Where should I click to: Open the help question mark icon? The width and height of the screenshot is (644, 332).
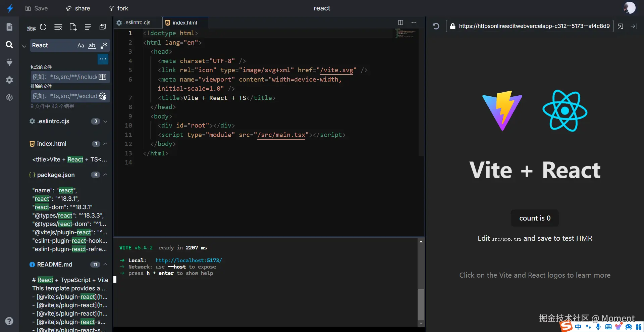point(9,321)
